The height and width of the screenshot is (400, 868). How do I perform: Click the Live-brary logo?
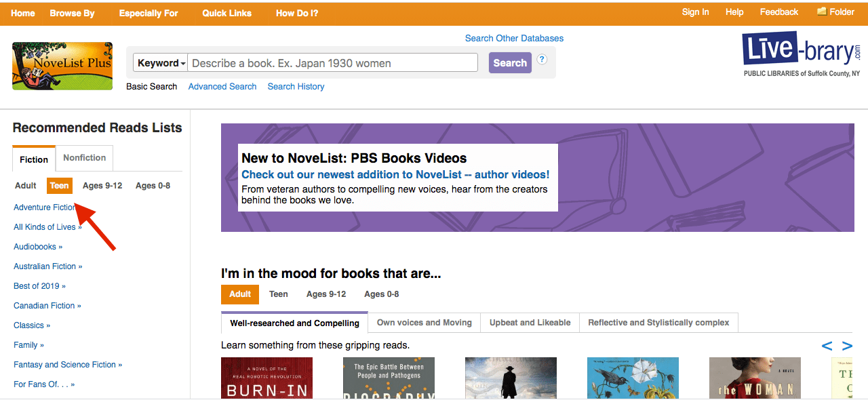802,54
